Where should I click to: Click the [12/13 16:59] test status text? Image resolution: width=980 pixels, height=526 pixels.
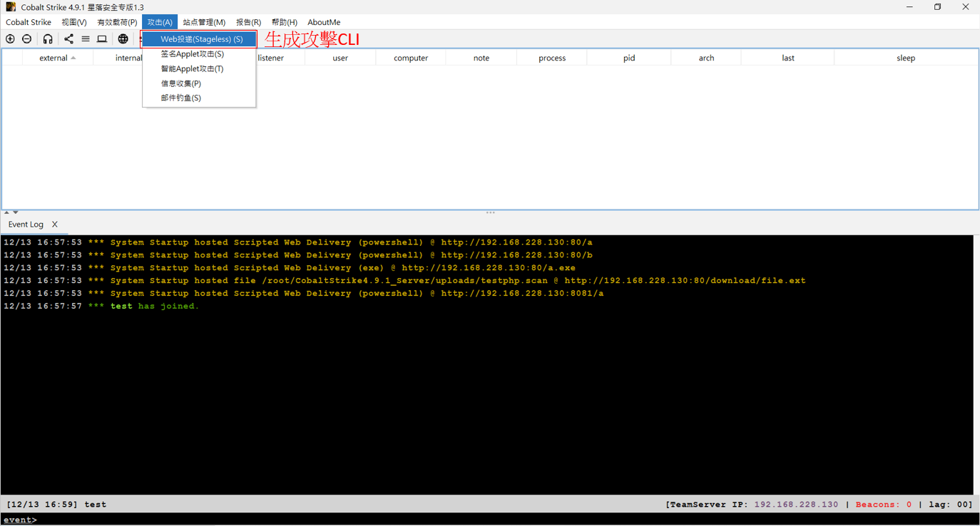click(56, 505)
